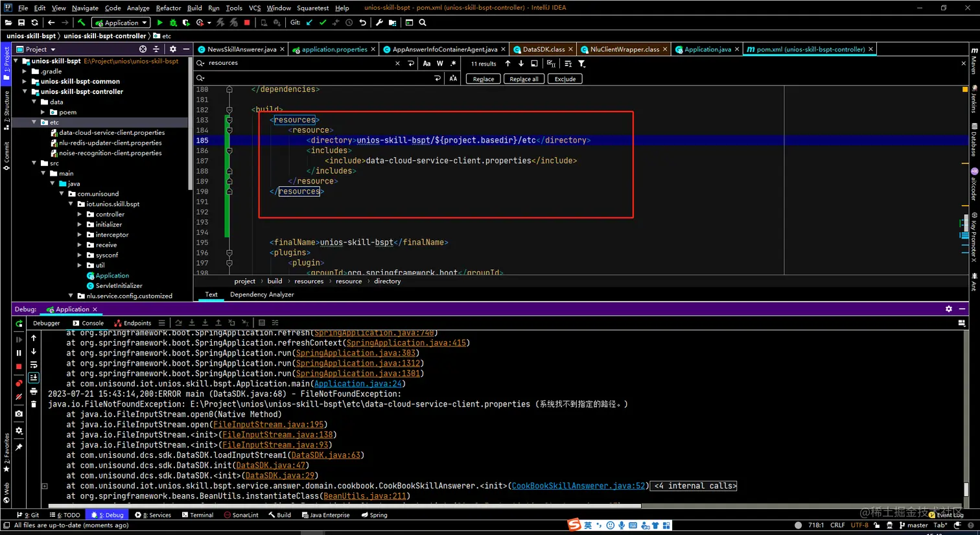Open Project panel gear options
This screenshot has width=980, height=535.
173,49
